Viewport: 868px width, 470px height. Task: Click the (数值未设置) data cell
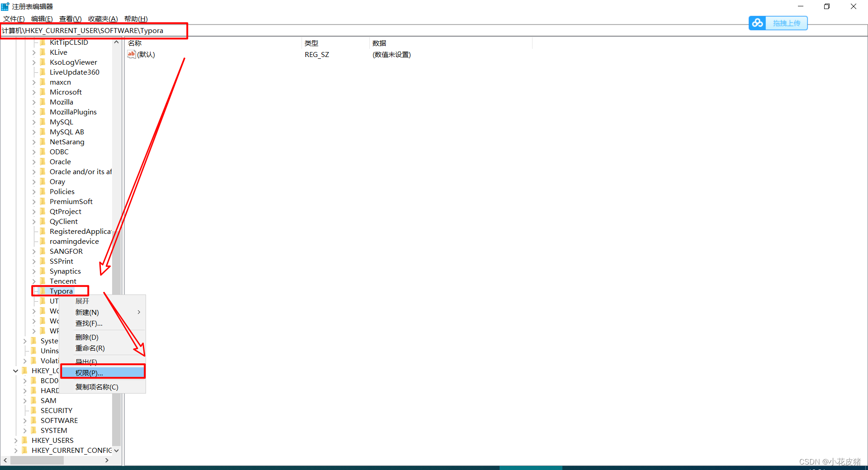[392, 54]
